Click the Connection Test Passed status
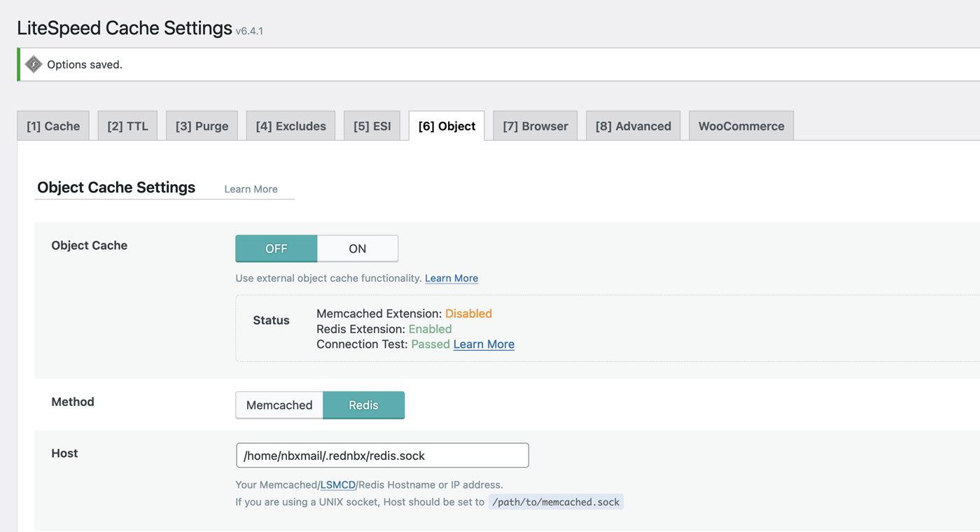Viewport: 980px width, 532px height. point(430,344)
